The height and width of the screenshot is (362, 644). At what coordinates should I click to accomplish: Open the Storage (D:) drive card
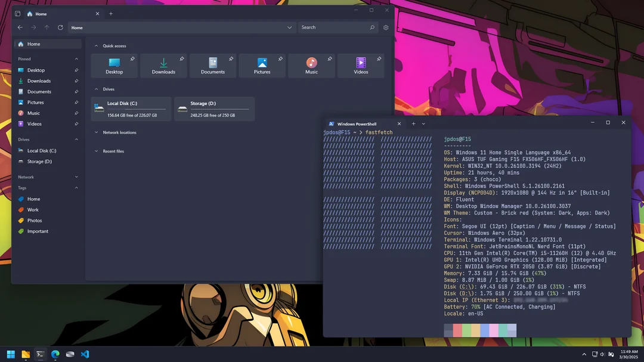click(x=215, y=109)
